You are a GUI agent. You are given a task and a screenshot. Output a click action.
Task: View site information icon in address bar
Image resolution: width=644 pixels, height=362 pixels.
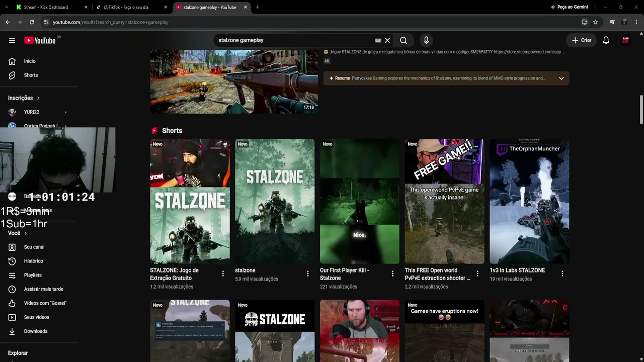(46, 22)
